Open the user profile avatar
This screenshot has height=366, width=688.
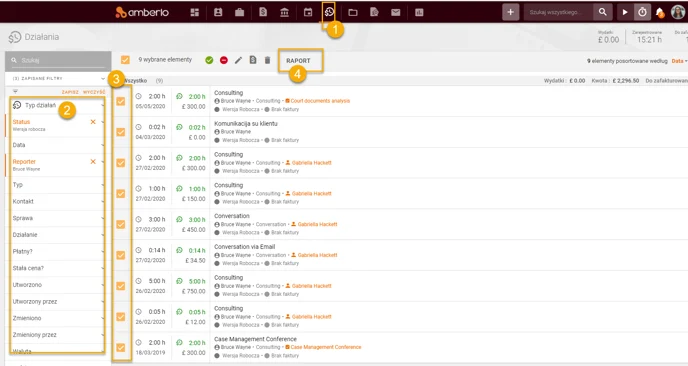(x=678, y=12)
